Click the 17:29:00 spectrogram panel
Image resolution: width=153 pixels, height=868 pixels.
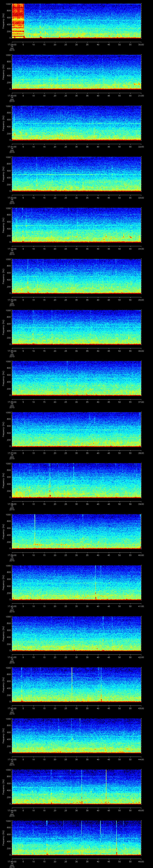[x=76, y=21]
